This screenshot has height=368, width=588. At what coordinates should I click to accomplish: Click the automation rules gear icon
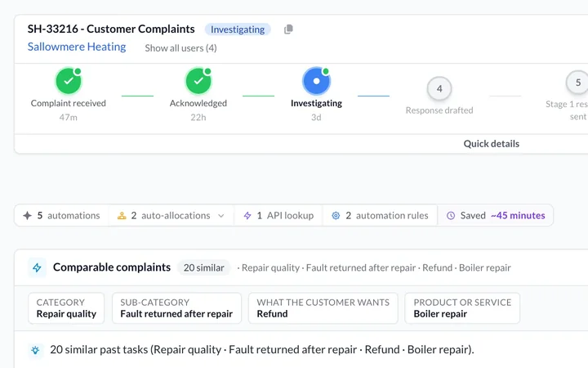336,216
